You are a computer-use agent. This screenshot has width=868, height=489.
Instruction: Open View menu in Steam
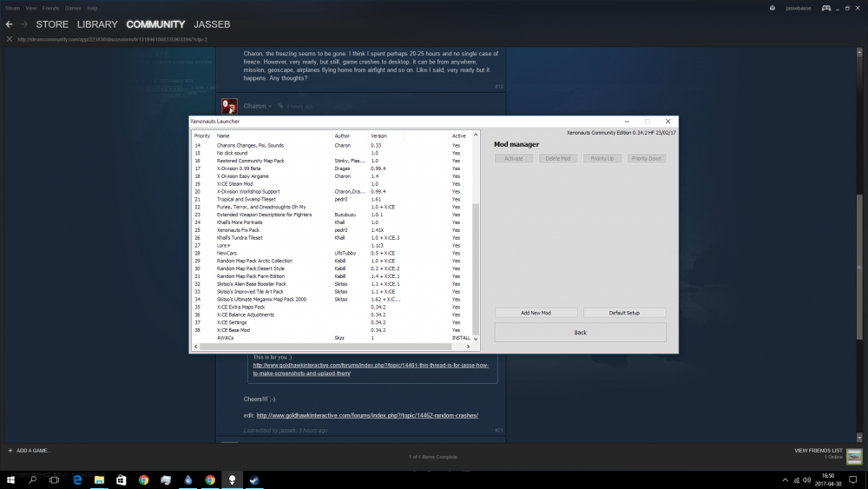[31, 9]
